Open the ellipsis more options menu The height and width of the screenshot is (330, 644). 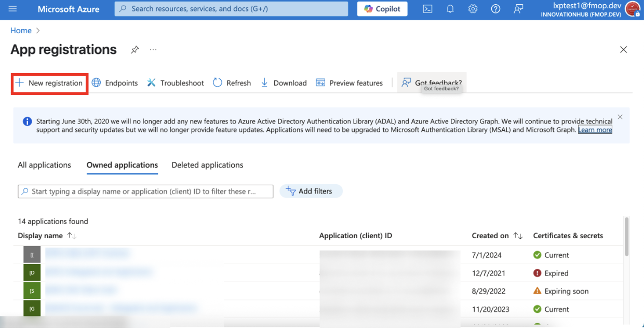point(153,50)
